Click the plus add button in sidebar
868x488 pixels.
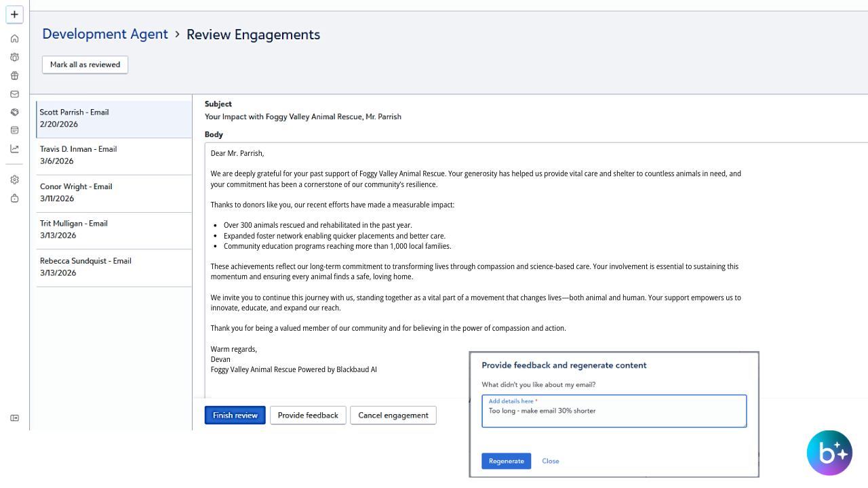tap(14, 14)
